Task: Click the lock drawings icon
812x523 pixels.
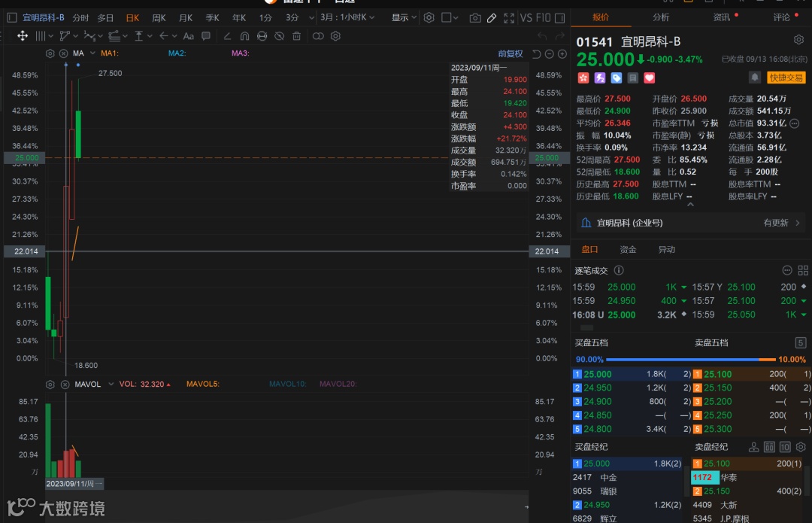Action: click(x=262, y=36)
